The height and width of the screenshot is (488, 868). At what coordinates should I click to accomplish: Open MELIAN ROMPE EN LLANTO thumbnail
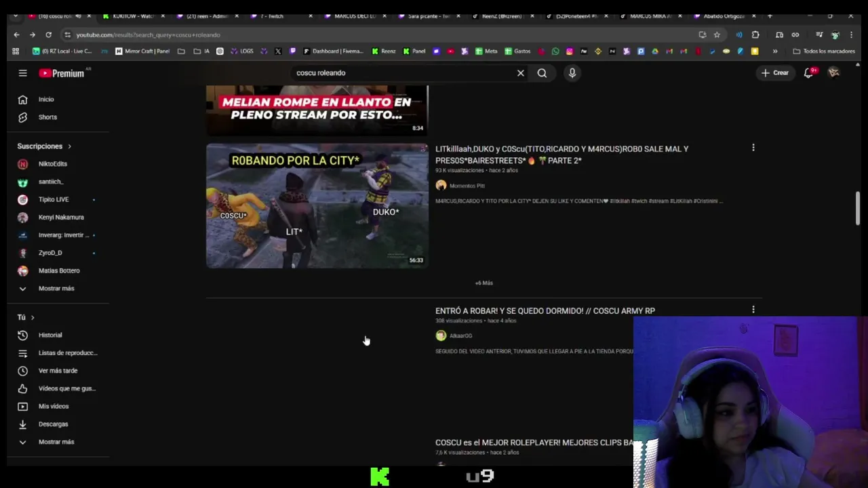[x=317, y=110]
